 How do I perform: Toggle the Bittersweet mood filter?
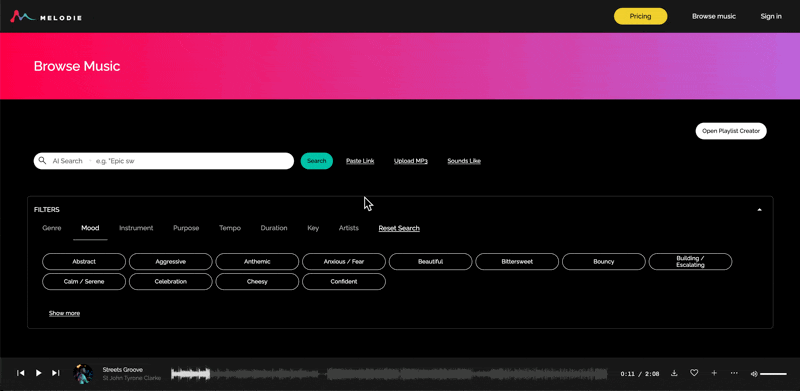(x=517, y=261)
